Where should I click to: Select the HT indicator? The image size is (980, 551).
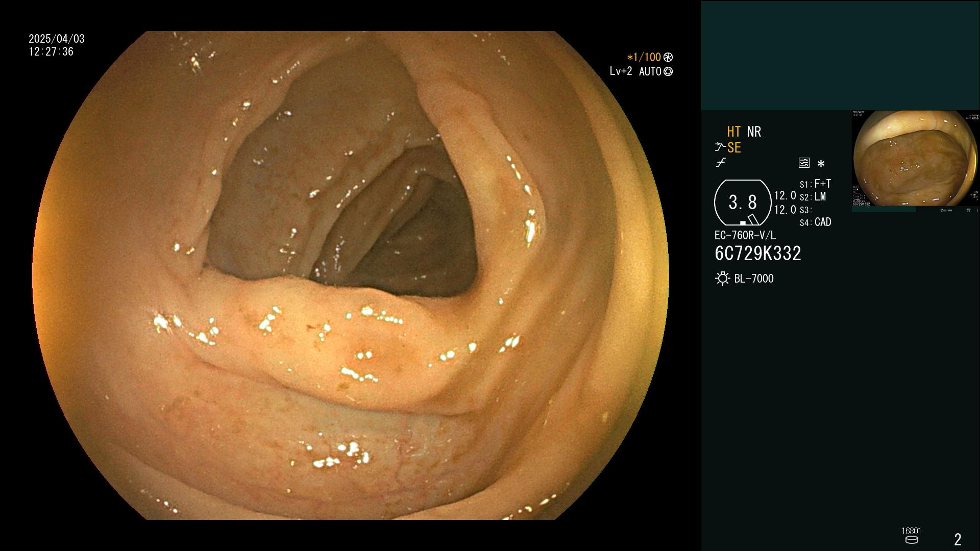click(734, 132)
